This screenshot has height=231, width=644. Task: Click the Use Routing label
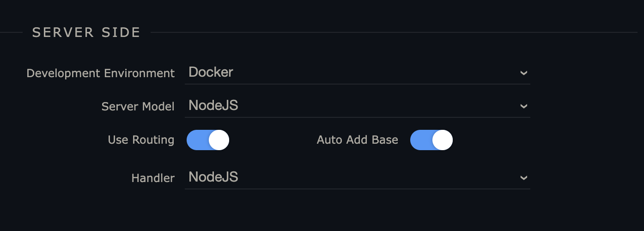pos(141,140)
